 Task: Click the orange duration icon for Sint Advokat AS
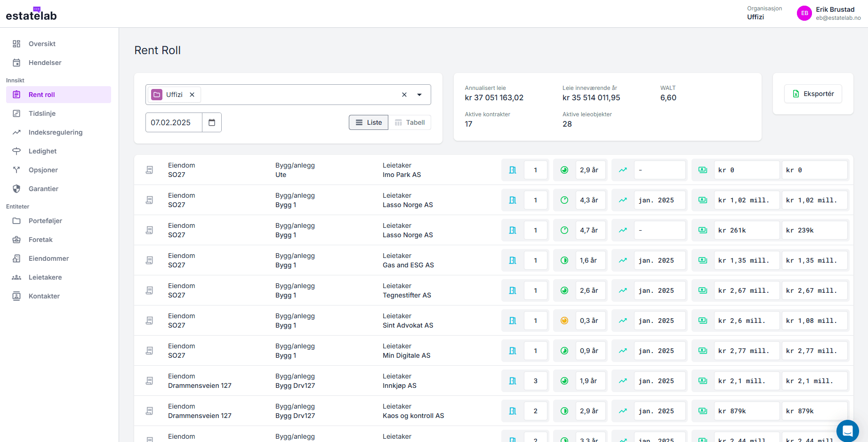[x=564, y=321]
